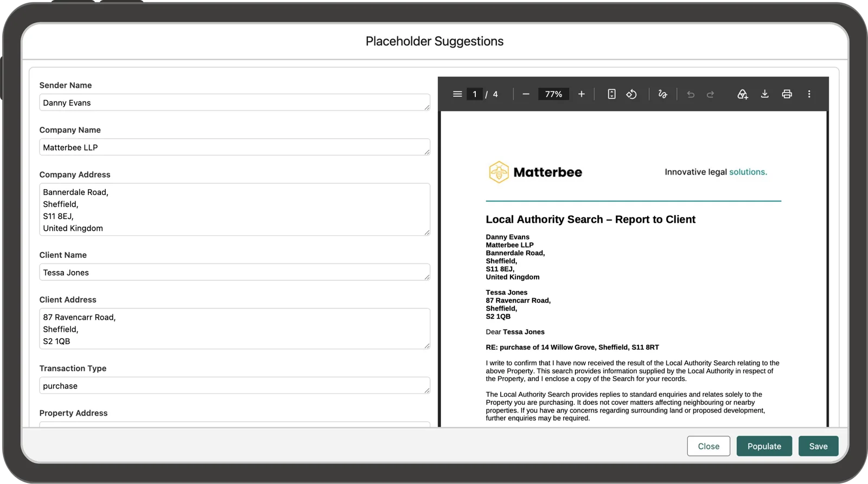Image resolution: width=868 pixels, height=484 pixels.
Task: Fit the PDF page to the viewer
Action: (x=611, y=94)
